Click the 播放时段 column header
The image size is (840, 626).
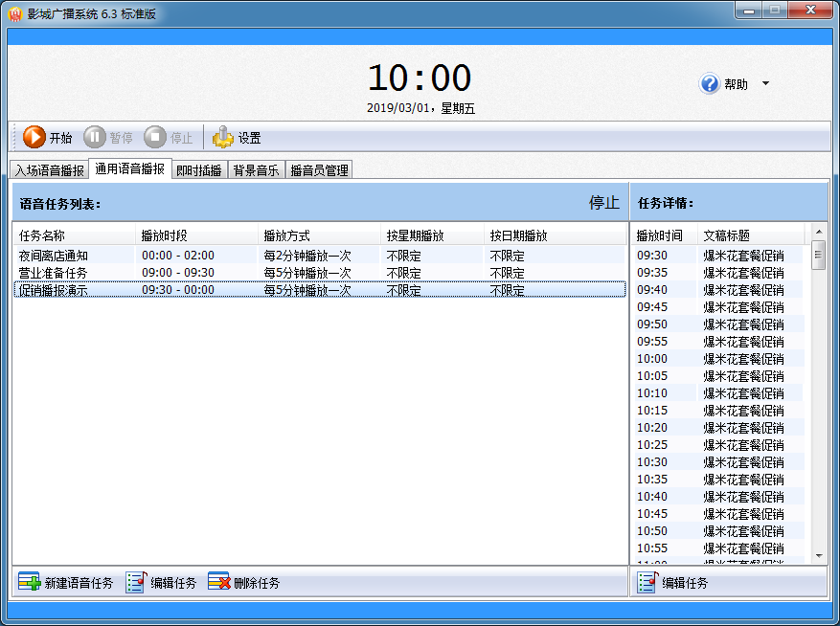click(x=195, y=235)
